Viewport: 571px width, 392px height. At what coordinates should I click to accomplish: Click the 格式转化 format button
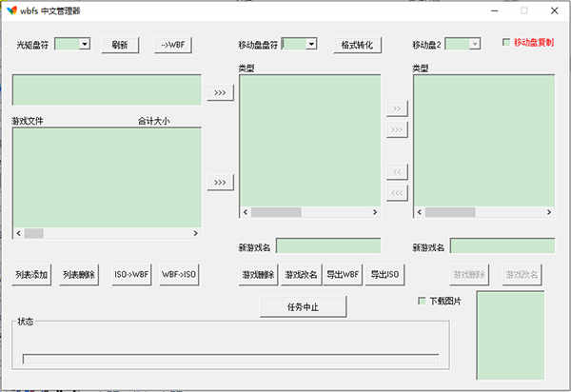coord(357,45)
